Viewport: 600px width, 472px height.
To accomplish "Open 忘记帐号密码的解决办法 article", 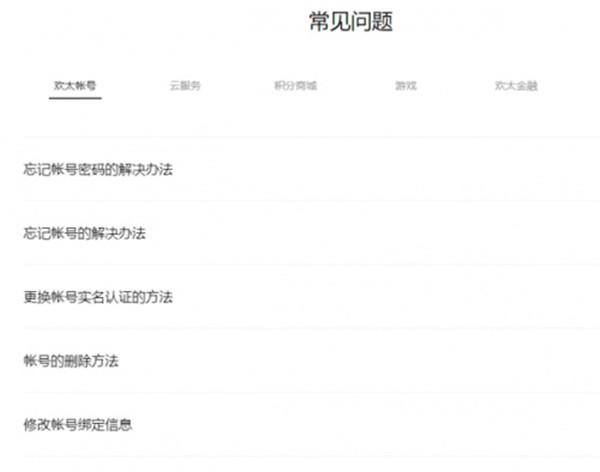I will (x=98, y=169).
